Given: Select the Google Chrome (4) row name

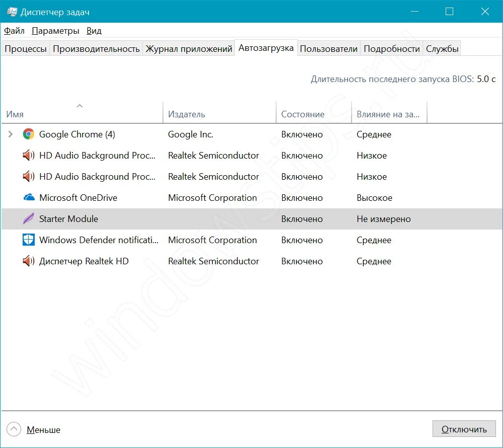Looking at the screenshot, I should pyautogui.click(x=77, y=134).
